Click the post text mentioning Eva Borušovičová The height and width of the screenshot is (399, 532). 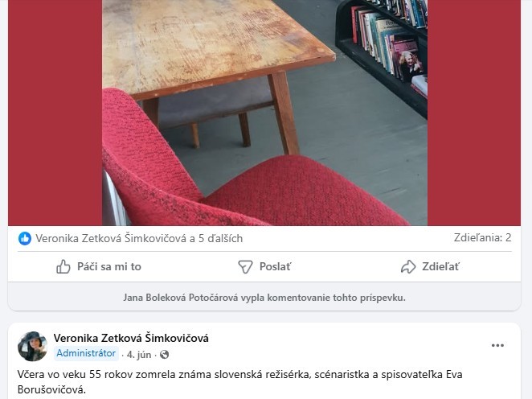[x=239, y=382]
